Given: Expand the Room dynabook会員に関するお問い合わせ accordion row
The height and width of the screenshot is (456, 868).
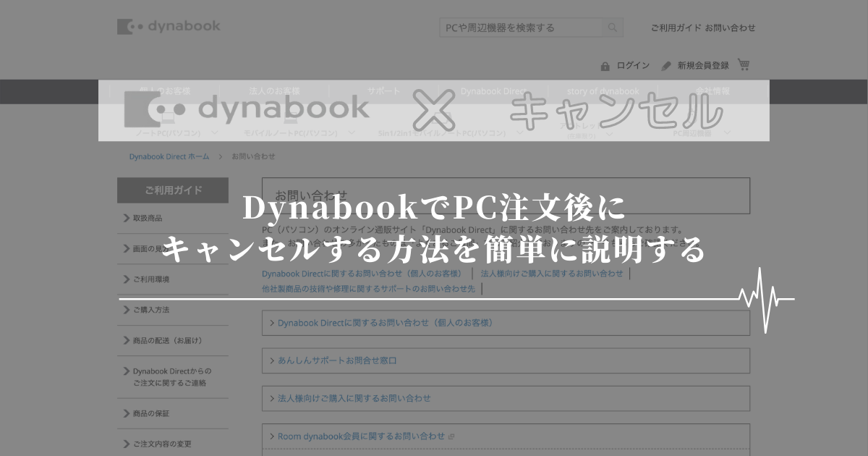Looking at the screenshot, I should tap(506, 436).
